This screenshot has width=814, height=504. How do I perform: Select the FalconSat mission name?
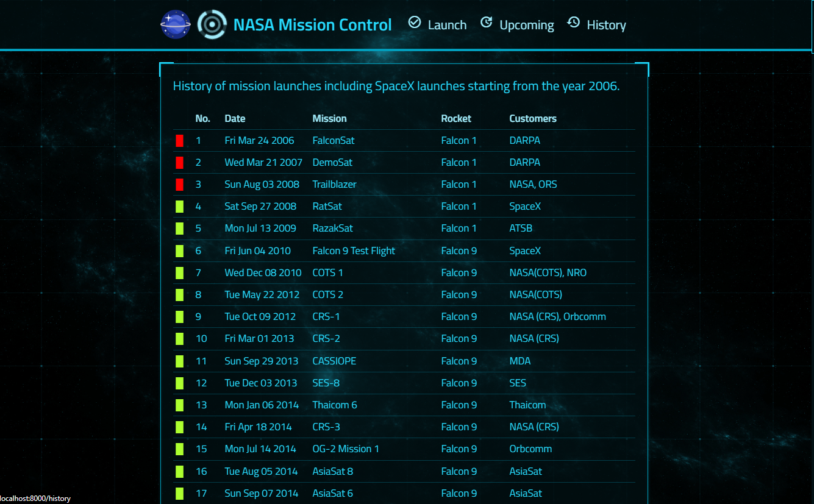[x=334, y=140]
